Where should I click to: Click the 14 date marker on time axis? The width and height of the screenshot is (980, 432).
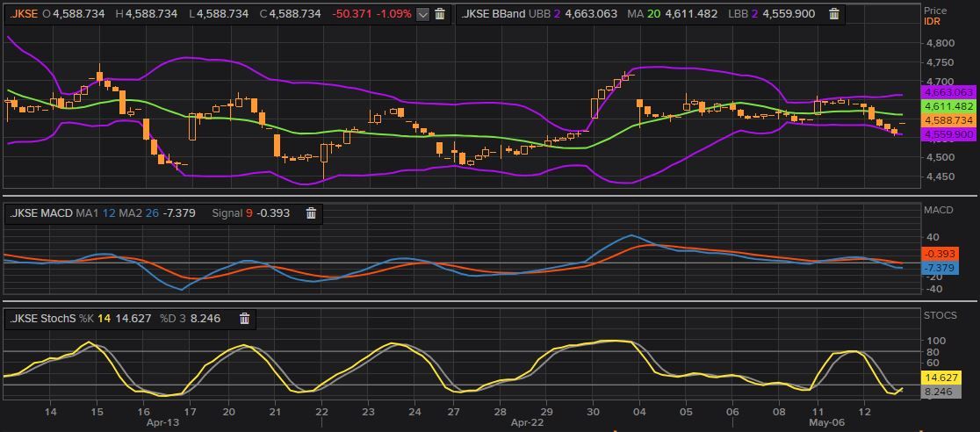[51, 412]
